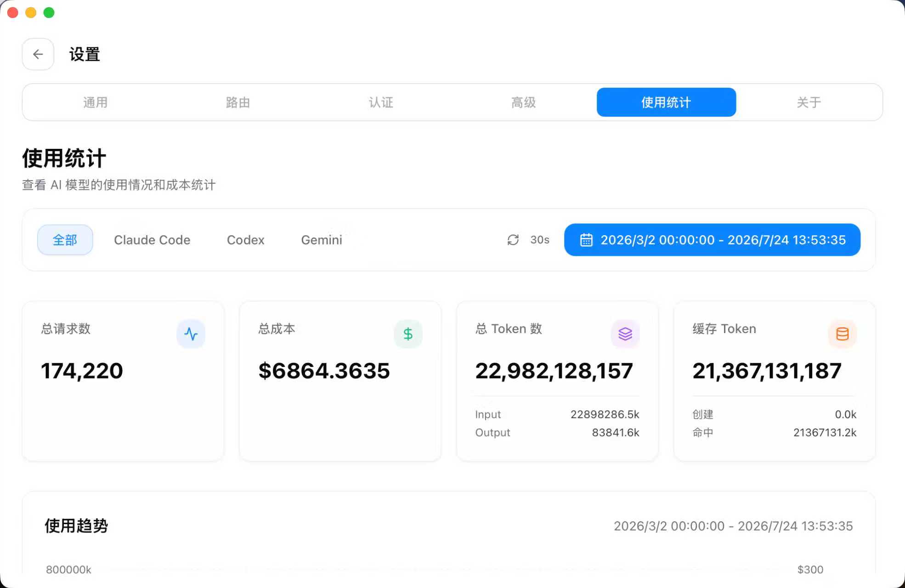Filter usage by Gemini
The image size is (905, 588).
tap(322, 240)
